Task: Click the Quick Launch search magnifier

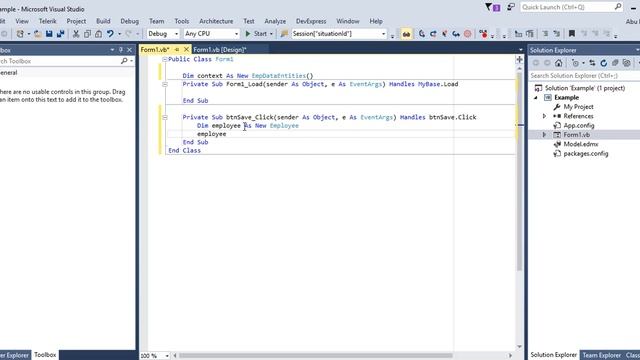Action: click(618, 7)
